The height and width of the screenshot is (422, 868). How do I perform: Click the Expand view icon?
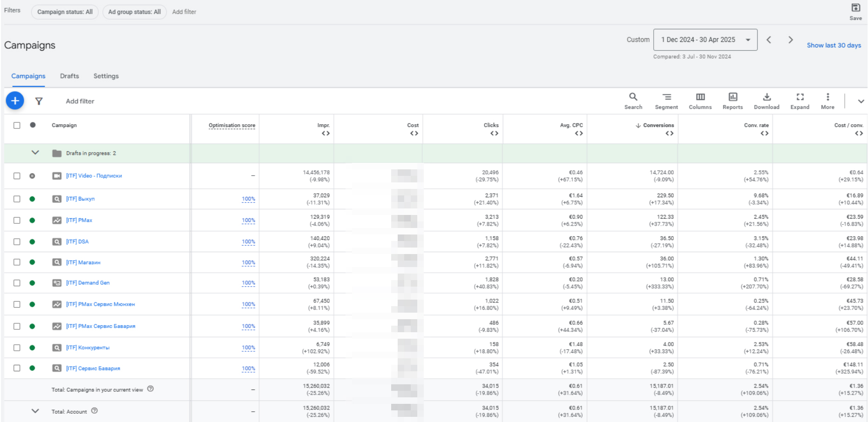click(800, 101)
